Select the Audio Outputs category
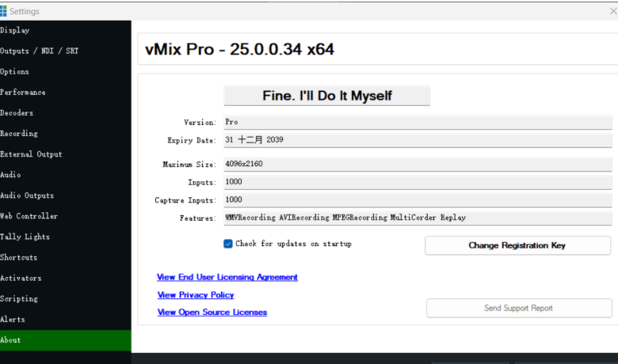Image resolution: width=618 pixels, height=364 pixels. [x=66, y=195]
